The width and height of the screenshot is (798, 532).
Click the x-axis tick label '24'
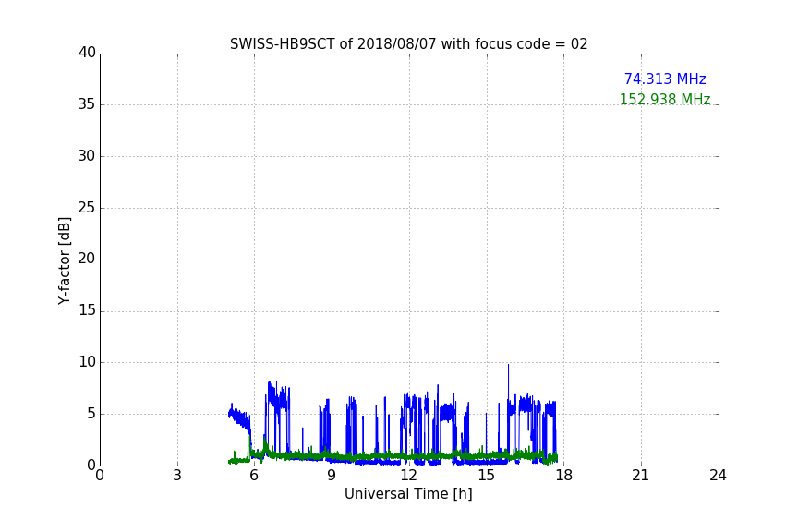point(718,476)
